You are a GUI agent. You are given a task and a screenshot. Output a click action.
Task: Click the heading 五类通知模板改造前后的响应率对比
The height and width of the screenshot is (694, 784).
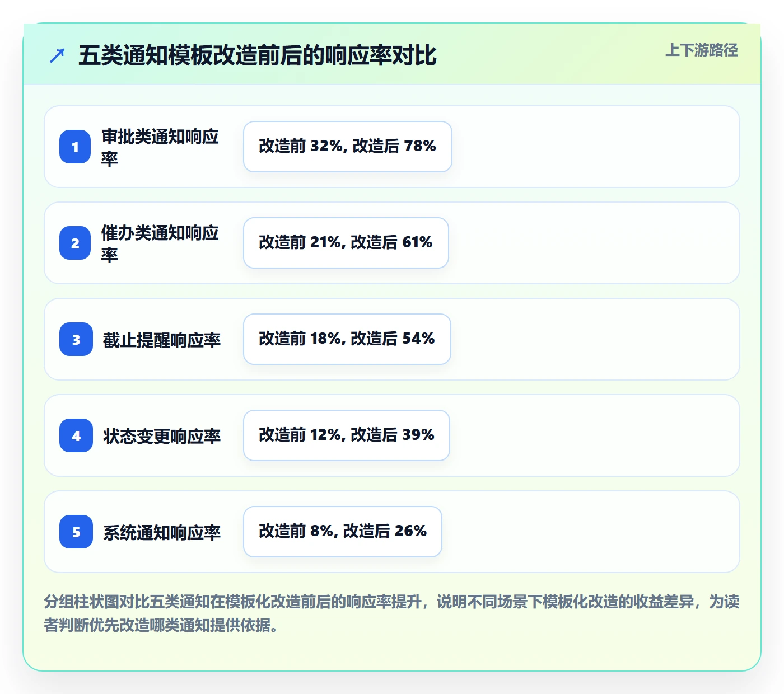coord(258,55)
